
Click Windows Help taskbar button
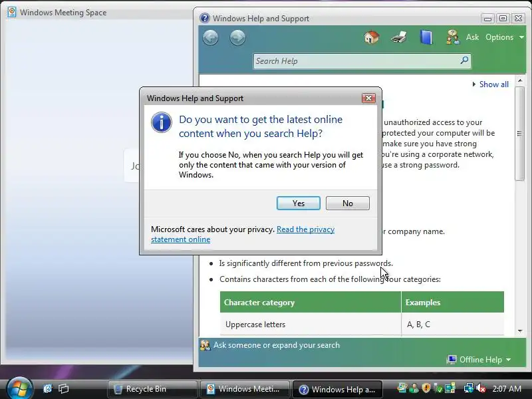[x=337, y=389]
